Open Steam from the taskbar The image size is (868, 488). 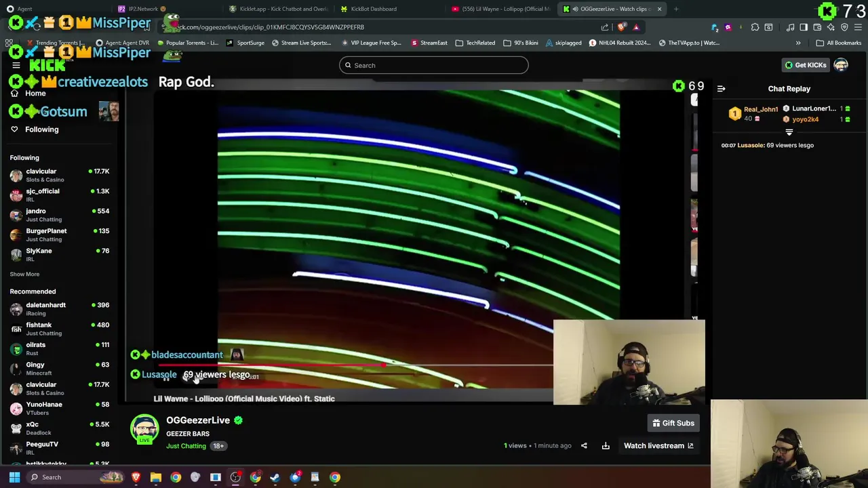pos(275,477)
